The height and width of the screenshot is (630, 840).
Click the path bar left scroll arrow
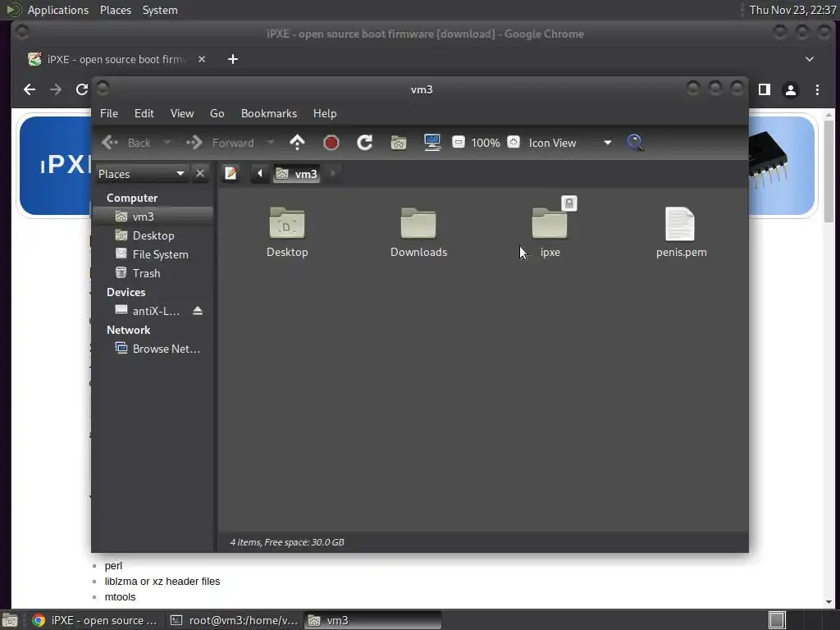pos(260,174)
